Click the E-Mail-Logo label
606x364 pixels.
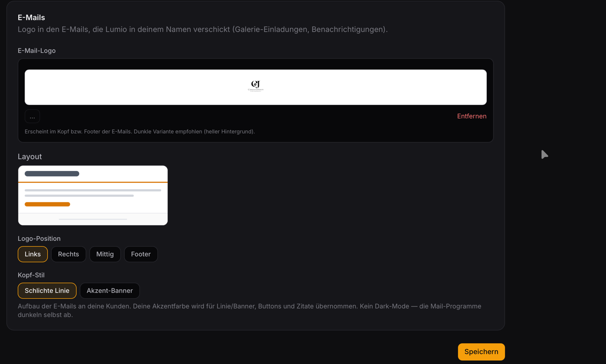tap(37, 50)
